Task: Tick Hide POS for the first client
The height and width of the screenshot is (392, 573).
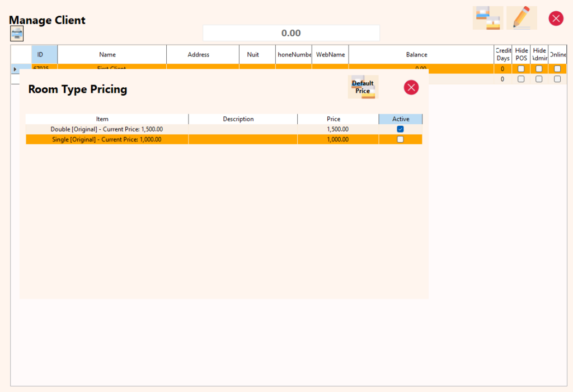Action: tap(521, 69)
